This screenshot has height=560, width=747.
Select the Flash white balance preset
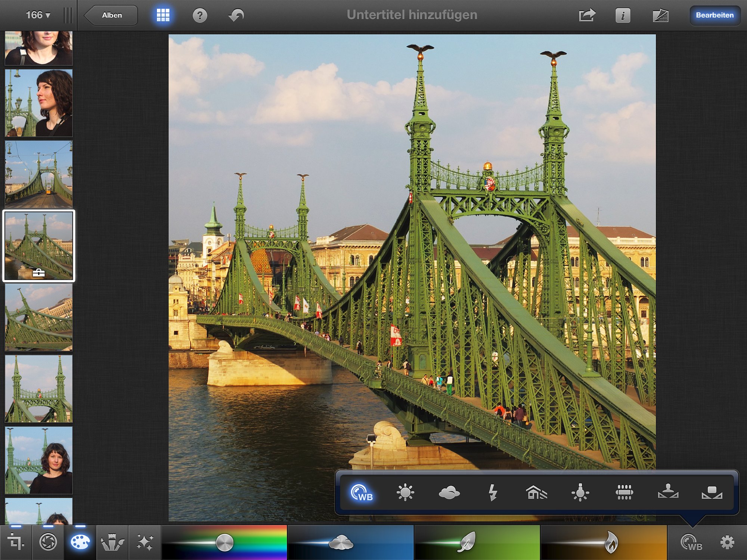(x=493, y=492)
